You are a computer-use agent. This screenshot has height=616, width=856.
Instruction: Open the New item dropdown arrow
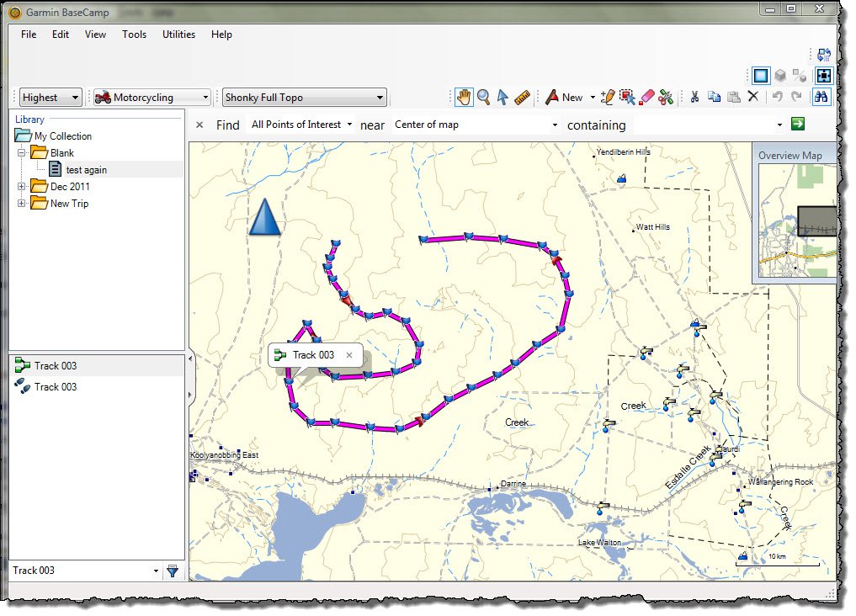[593, 98]
